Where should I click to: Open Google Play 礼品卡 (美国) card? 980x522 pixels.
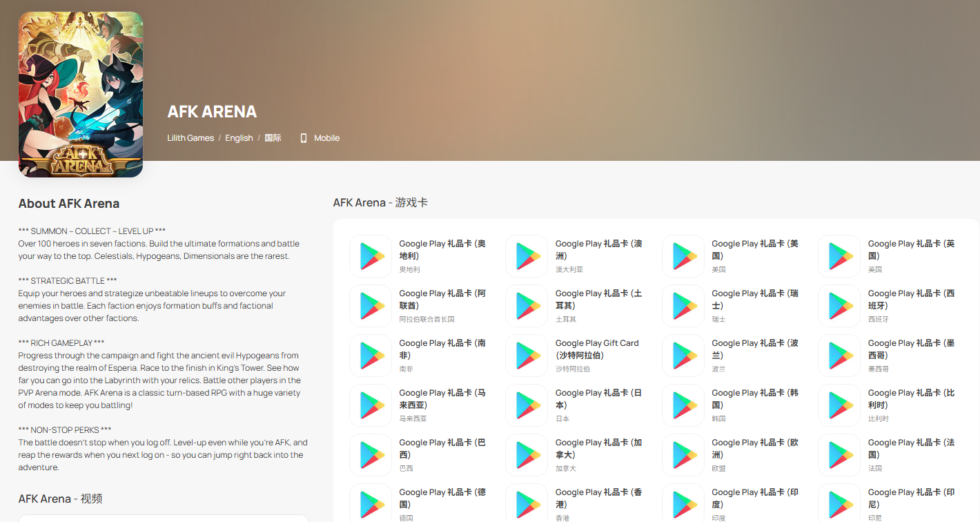coord(755,249)
